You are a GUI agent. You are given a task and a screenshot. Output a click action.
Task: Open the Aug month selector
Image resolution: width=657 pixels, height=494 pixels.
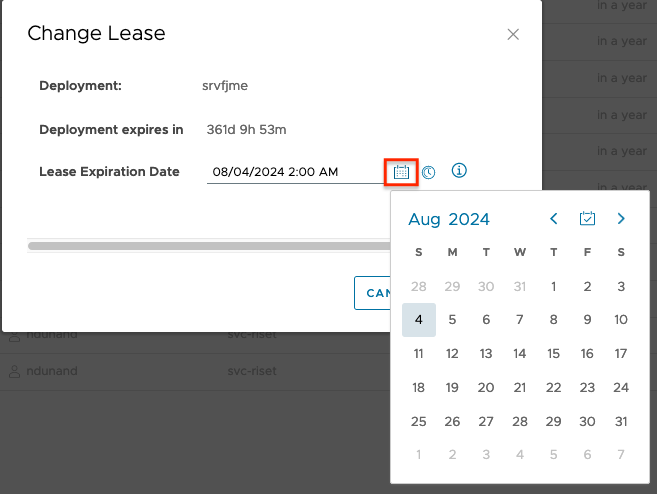[x=424, y=220]
